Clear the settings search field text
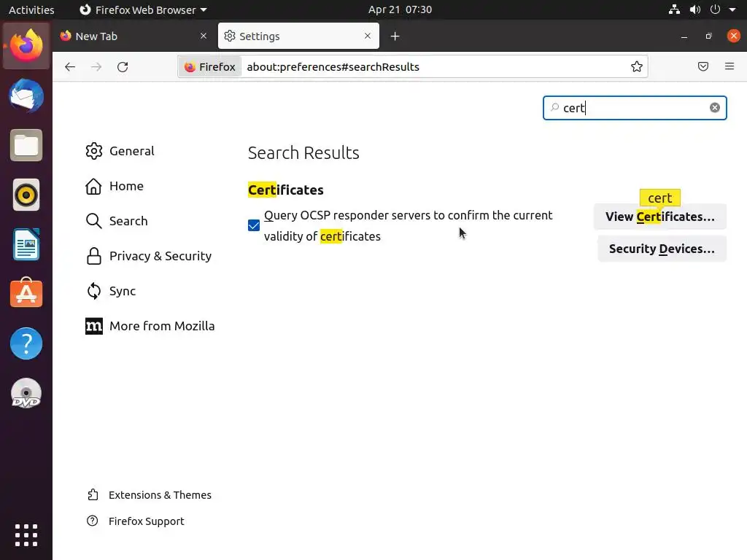 click(x=715, y=108)
